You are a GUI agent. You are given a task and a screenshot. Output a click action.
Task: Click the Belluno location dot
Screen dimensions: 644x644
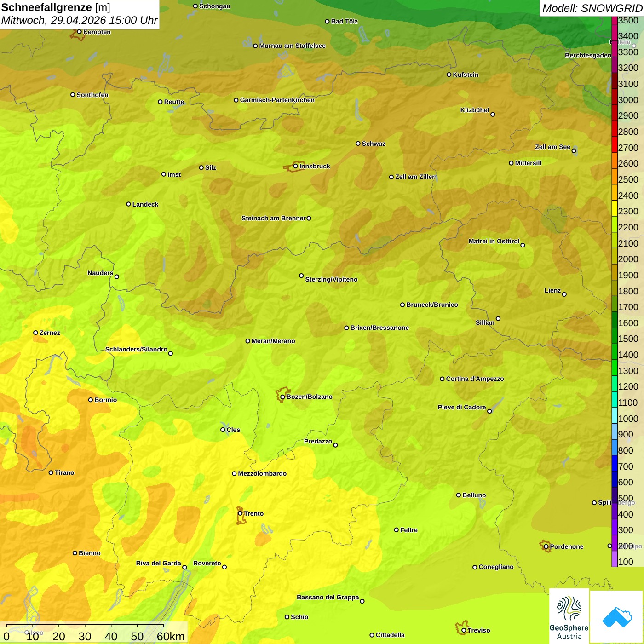[458, 495]
